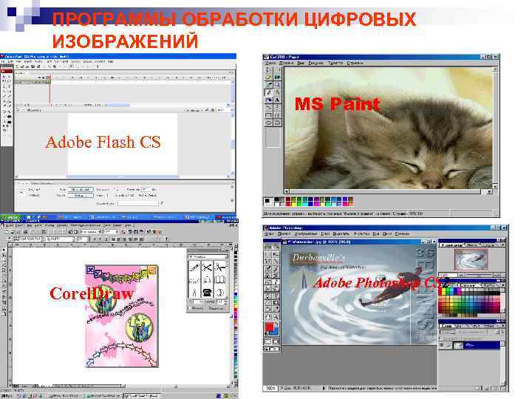Pick the open book symbol in CorelDraw docker
532x399 pixels.
coord(219,280)
